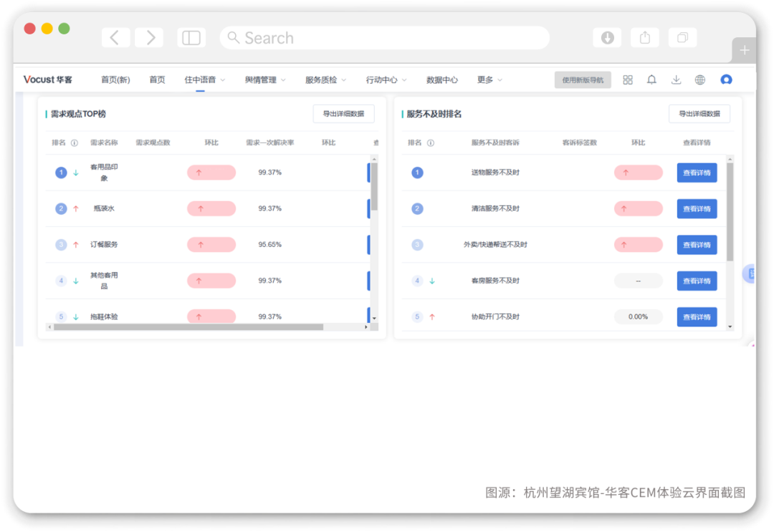774x532 pixels.
Task: Open the 首页 menu item
Action: (157, 80)
